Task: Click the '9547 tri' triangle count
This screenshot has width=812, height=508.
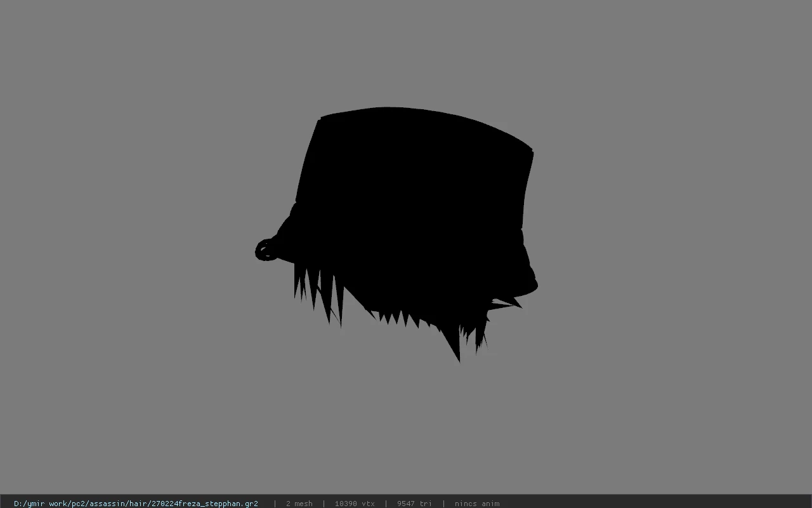Action: click(x=414, y=504)
